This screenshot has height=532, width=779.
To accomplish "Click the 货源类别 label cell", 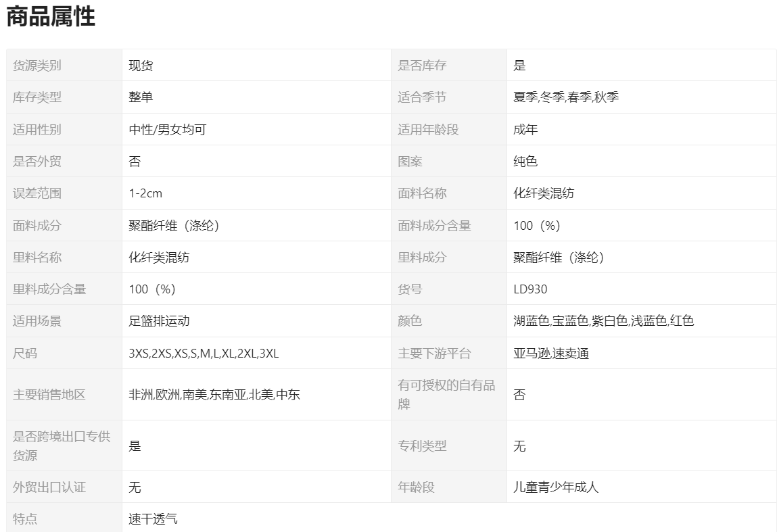I will (x=37, y=66).
